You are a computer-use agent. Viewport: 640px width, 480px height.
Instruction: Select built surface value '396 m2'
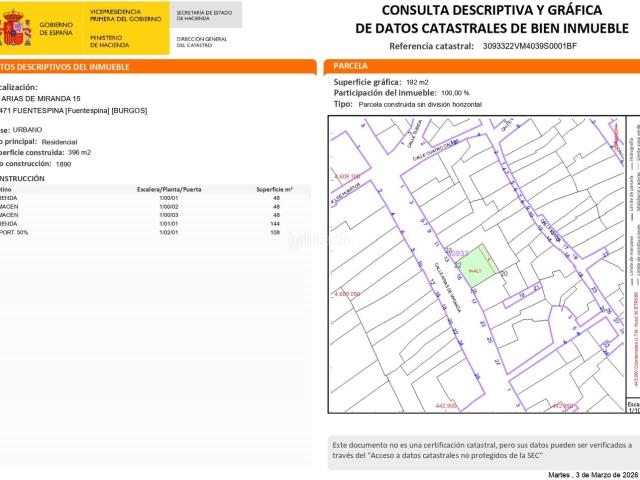click(x=80, y=153)
